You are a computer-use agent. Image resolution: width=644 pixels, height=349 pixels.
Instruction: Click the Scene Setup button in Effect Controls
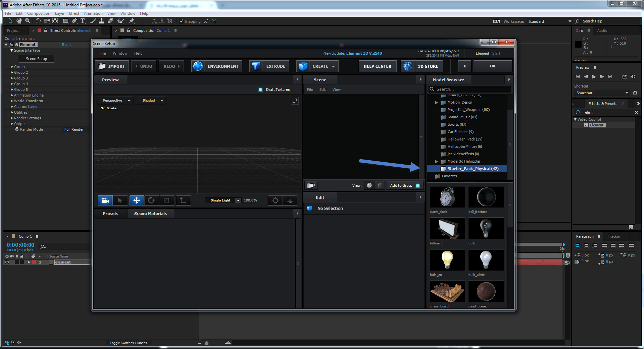[x=37, y=59]
